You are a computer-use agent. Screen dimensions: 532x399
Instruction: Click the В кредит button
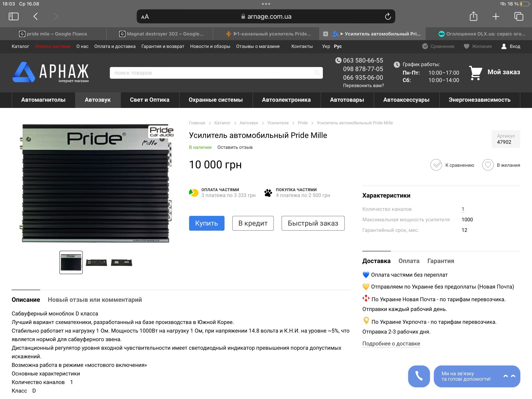point(253,223)
